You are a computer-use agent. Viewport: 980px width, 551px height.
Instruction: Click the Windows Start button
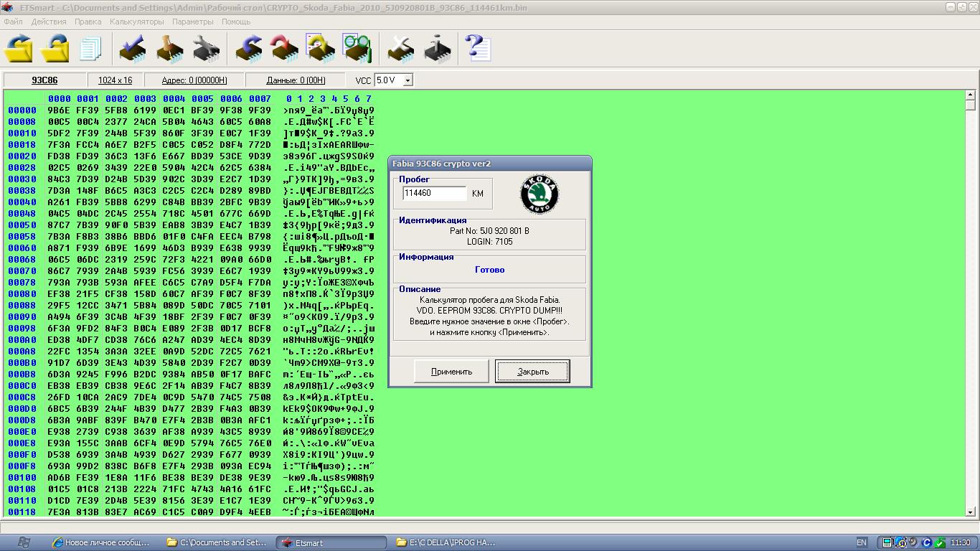tap(24, 542)
